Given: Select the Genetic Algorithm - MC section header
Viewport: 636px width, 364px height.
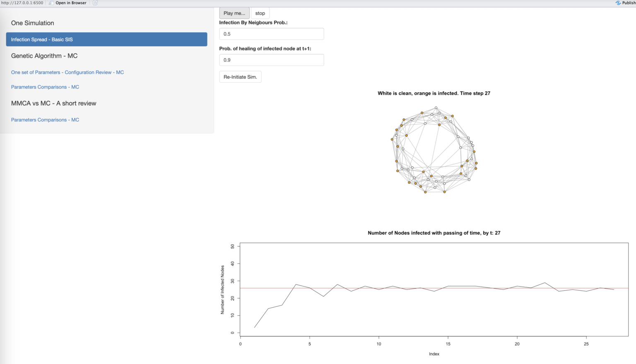Looking at the screenshot, I should 44,55.
